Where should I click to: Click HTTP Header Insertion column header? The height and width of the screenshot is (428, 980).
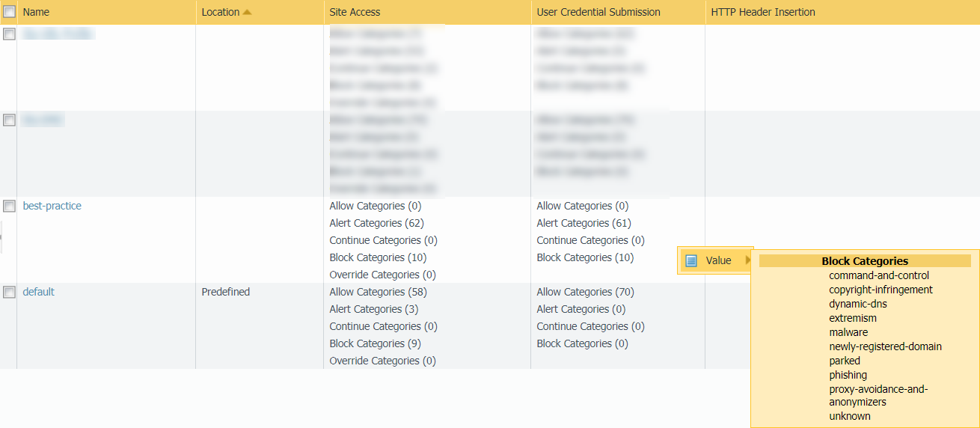coord(763,12)
